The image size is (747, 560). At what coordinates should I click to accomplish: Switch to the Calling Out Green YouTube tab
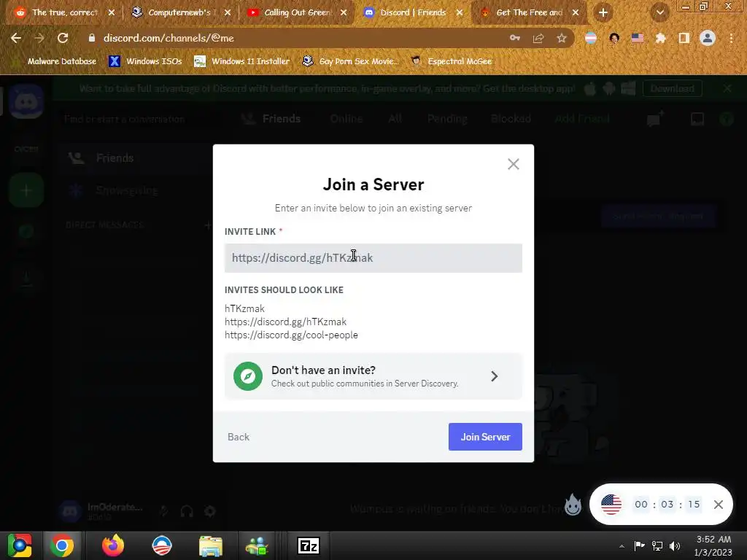point(298,12)
